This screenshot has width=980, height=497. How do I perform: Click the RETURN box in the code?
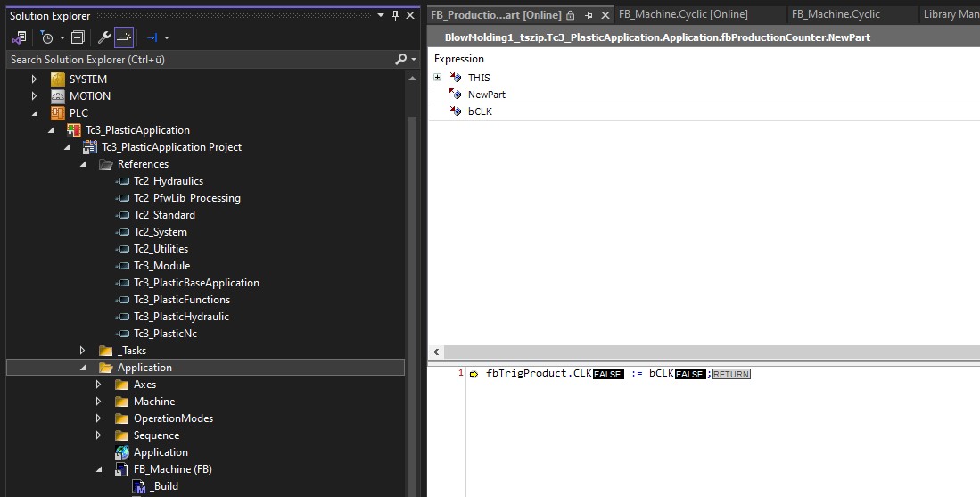pyautogui.click(x=731, y=374)
